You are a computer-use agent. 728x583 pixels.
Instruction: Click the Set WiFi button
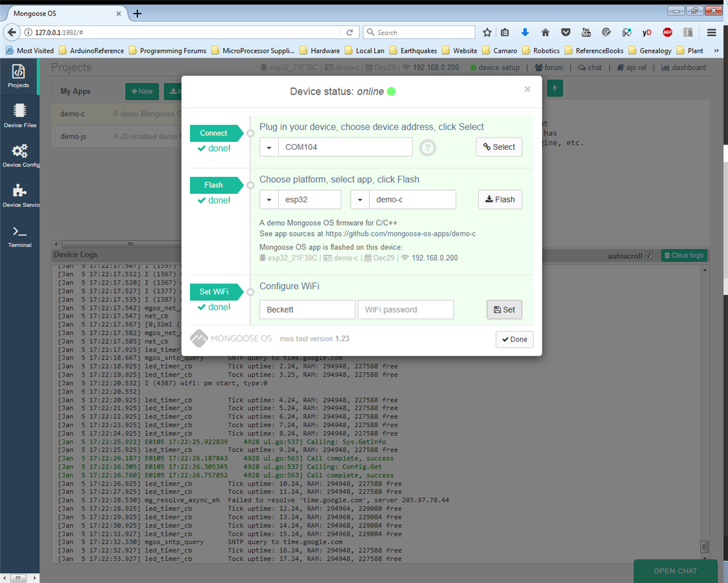[504, 310]
